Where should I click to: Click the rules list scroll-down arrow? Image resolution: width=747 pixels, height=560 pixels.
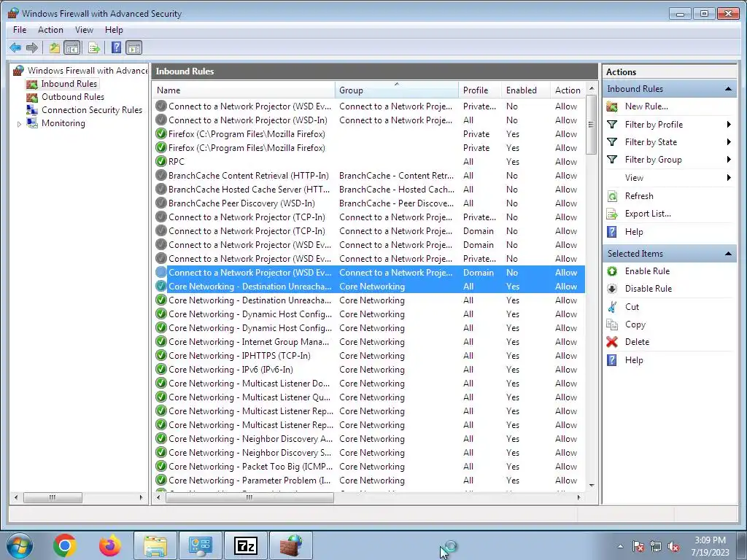coord(591,486)
